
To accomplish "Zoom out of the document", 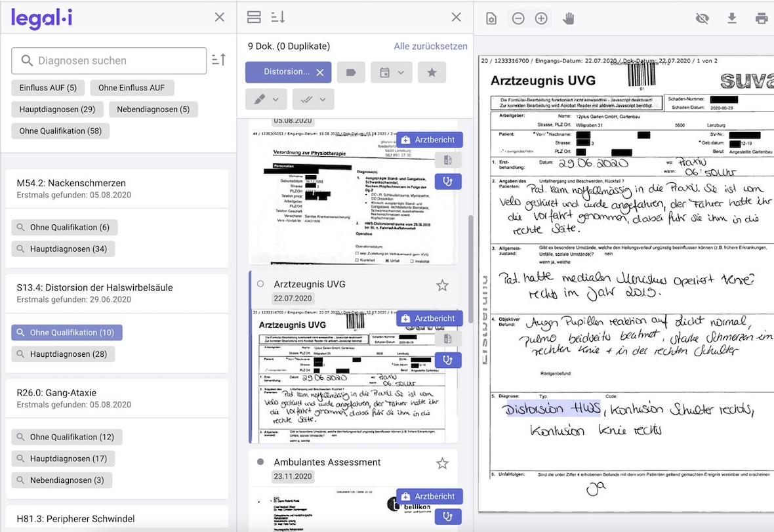I will click(518, 19).
